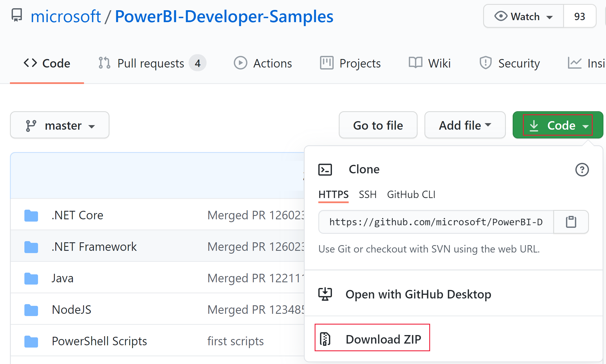606x364 pixels.
Task: Expand the Code button dropdown
Action: pos(558,125)
